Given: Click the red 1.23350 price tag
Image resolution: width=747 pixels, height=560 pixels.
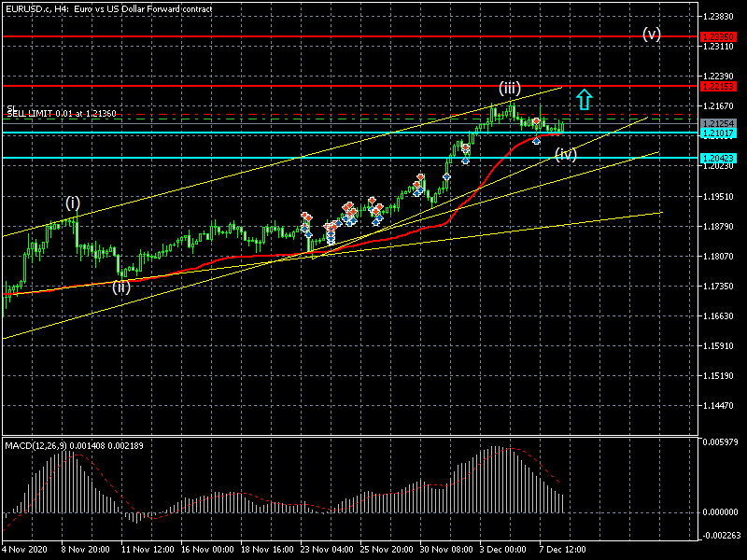Looking at the screenshot, I should (718, 37).
